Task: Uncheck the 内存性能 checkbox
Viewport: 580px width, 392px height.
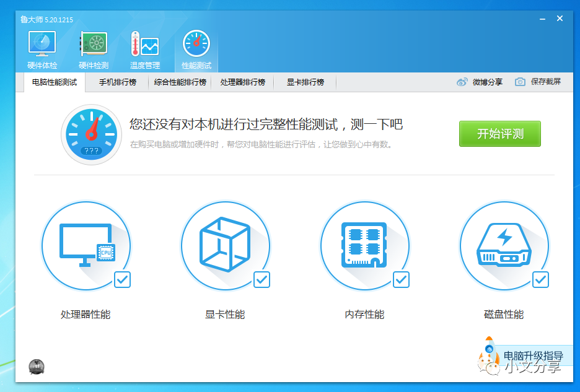Action: (402, 279)
